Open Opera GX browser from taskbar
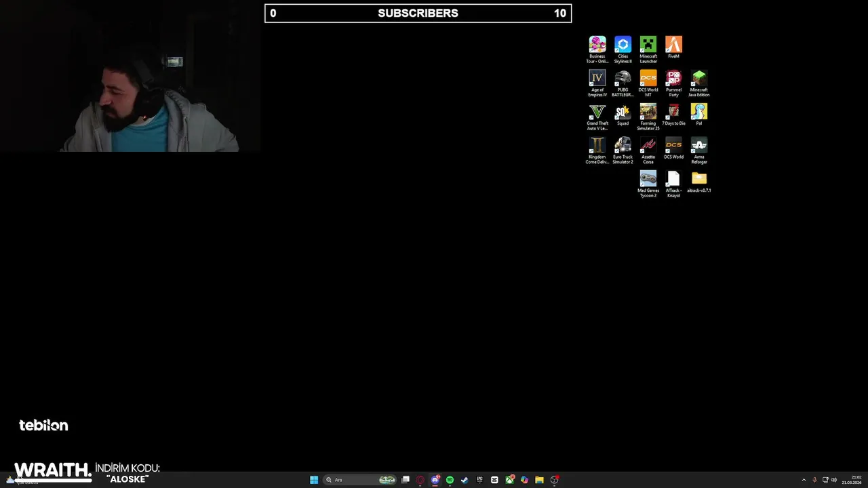 tap(420, 480)
